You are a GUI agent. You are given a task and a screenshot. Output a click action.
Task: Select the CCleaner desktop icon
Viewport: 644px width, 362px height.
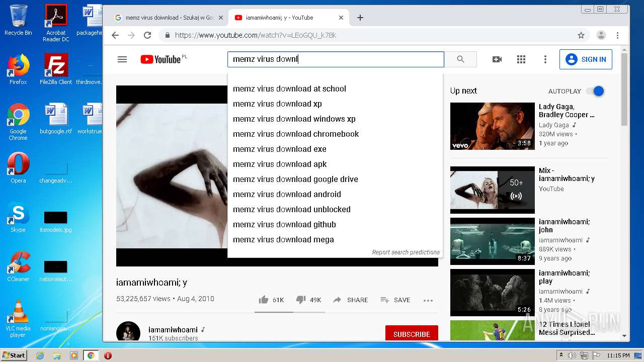[18, 267]
